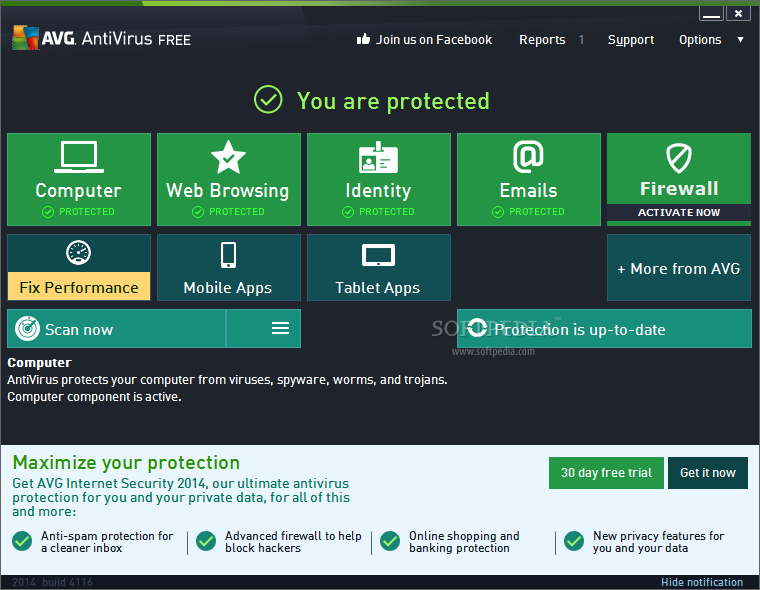Expand the scan options hamburger menu

[x=280, y=329]
